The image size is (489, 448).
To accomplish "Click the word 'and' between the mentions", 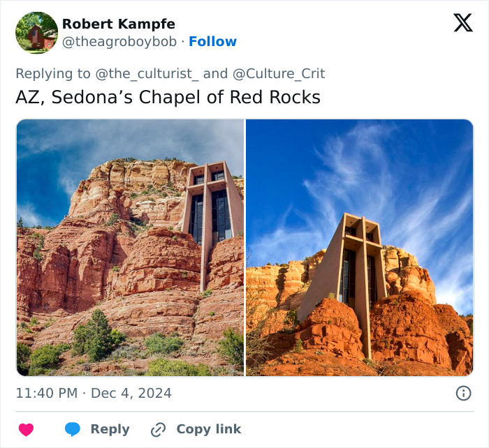I will tap(215, 73).
